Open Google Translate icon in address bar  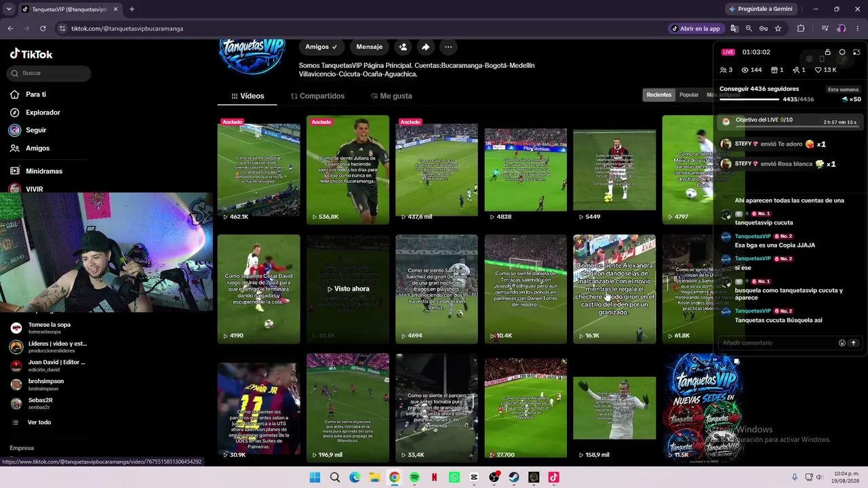tap(734, 28)
